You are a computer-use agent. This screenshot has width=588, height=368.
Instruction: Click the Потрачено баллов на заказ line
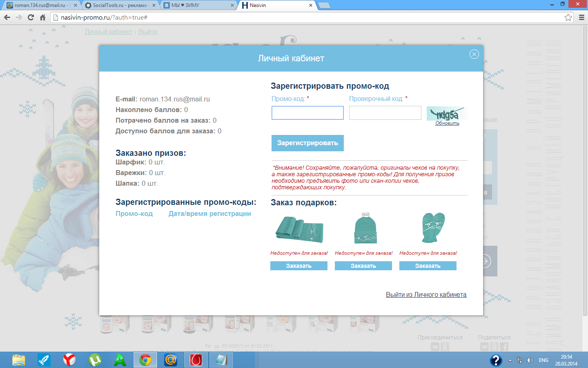pyautogui.click(x=166, y=121)
